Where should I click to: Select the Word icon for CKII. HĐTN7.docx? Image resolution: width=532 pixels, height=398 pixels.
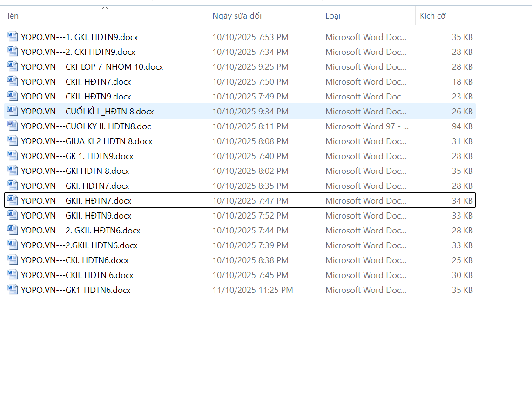13,81
